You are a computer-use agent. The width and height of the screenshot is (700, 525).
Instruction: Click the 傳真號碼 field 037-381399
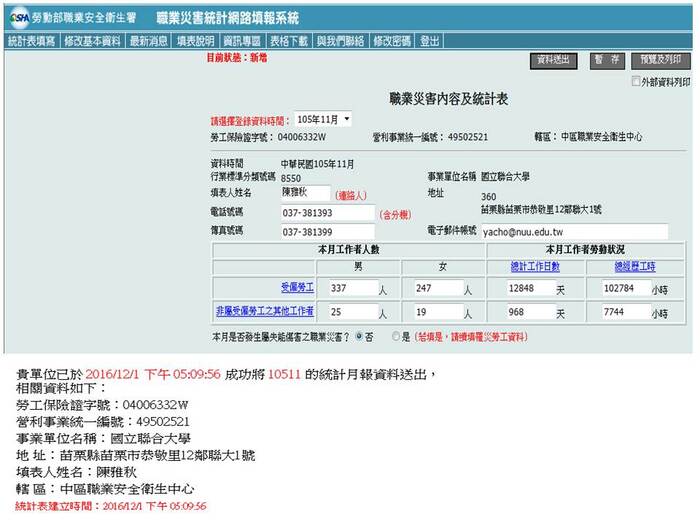328,232
